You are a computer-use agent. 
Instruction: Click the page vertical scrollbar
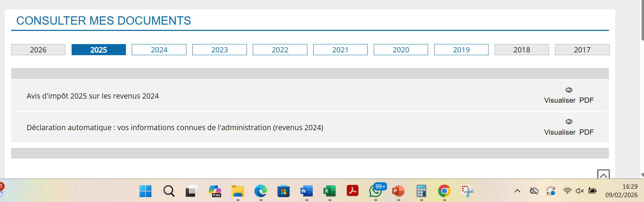click(x=642, y=89)
